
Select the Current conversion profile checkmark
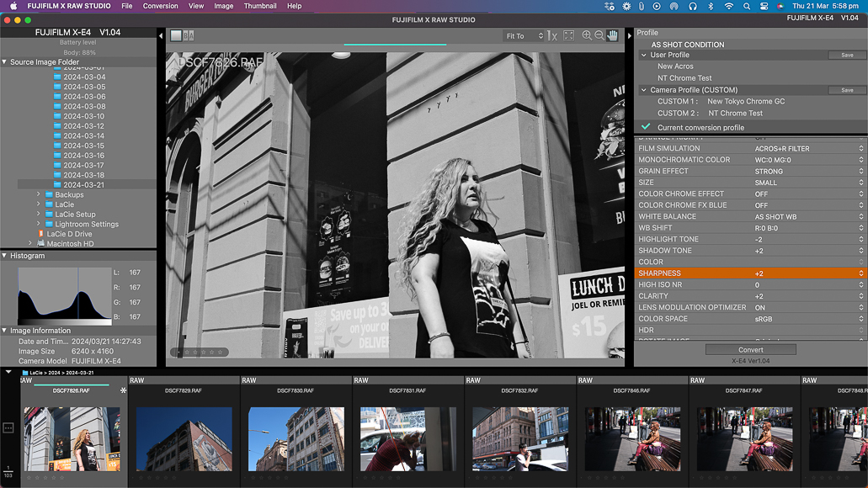[x=646, y=127]
